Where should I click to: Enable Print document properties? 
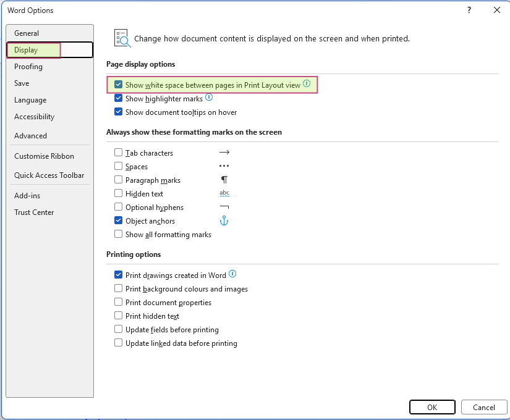click(x=119, y=302)
